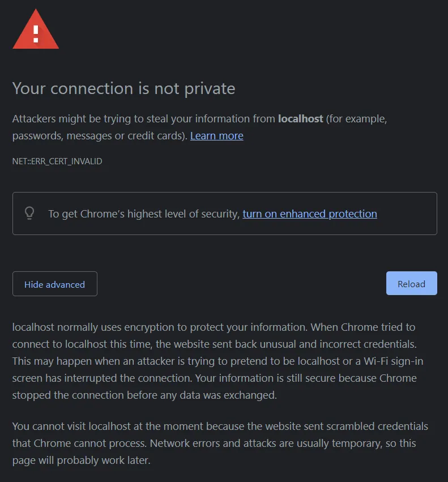Image resolution: width=448 pixels, height=482 pixels.
Task: Follow the turn on enhanced protection link
Action: (310, 214)
